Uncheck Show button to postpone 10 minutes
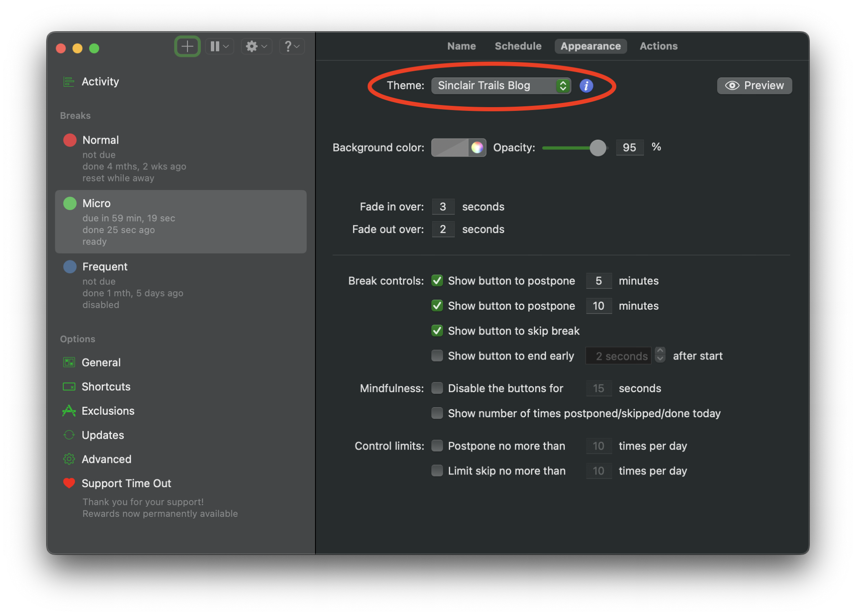Image resolution: width=856 pixels, height=616 pixels. pos(437,306)
